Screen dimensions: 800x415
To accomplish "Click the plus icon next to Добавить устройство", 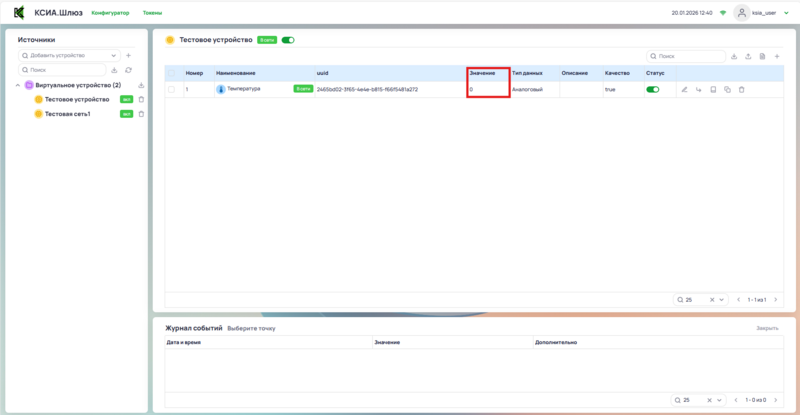I will click(128, 55).
